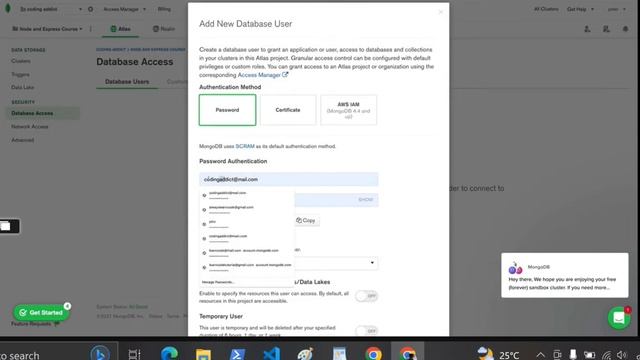Open Triggers in the sidebar
Screen dimensions: 640x360
20,74
